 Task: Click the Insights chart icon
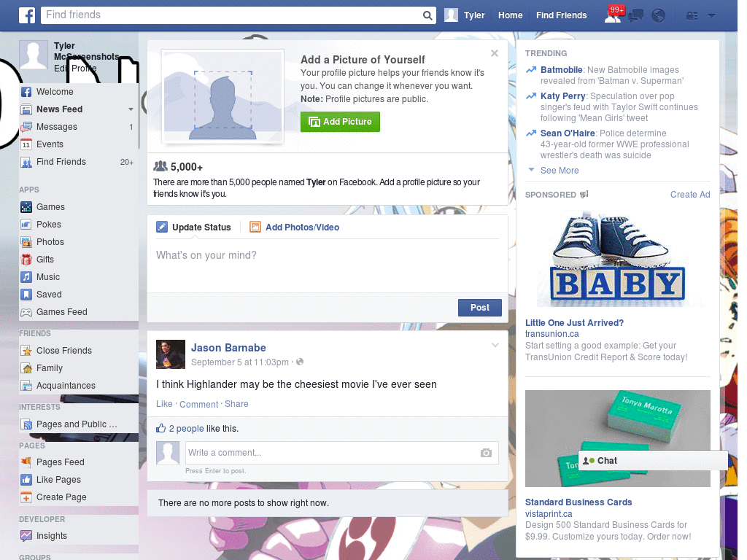[x=26, y=536]
